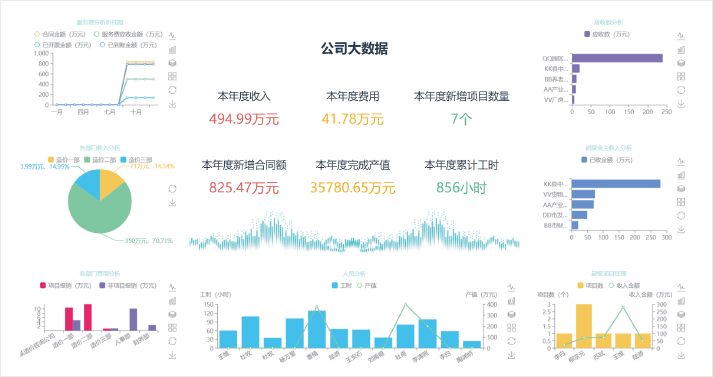
Task: Switch 已收金额 owner revenue chart to bar
Action: click(x=681, y=175)
